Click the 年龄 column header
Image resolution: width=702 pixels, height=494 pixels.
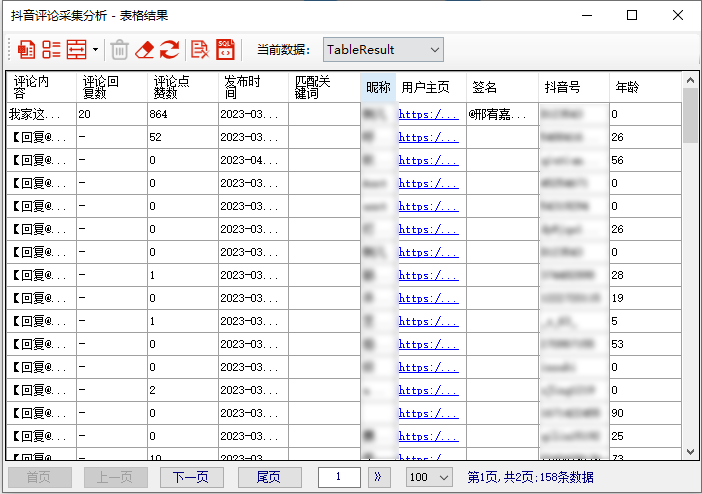click(x=645, y=87)
